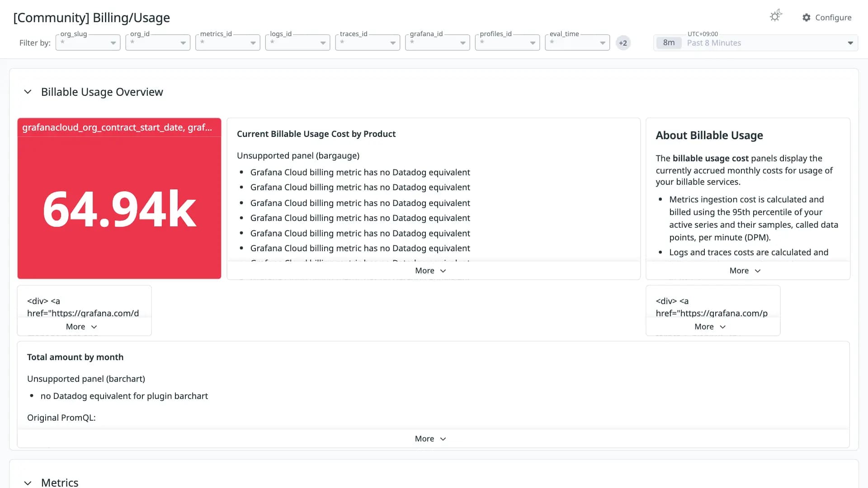Click the About Billable Usage heading
868x488 pixels.
709,135
